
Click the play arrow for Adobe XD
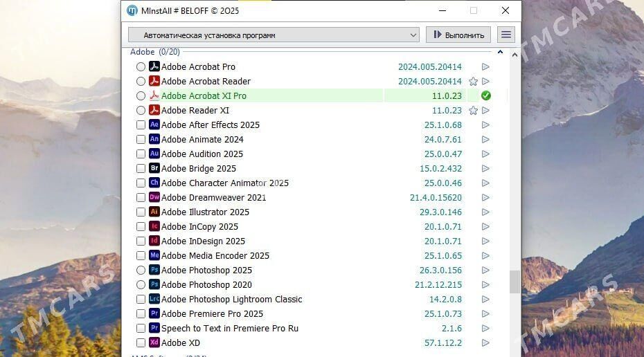coord(485,342)
